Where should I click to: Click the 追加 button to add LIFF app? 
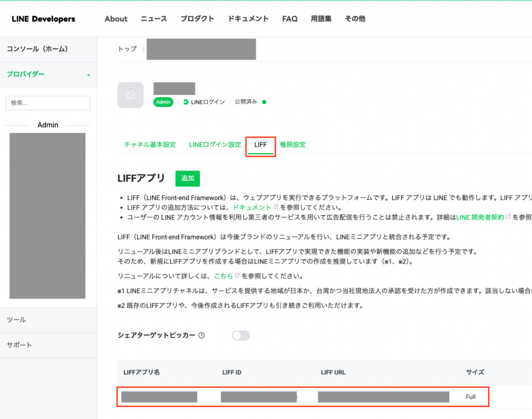click(x=188, y=178)
